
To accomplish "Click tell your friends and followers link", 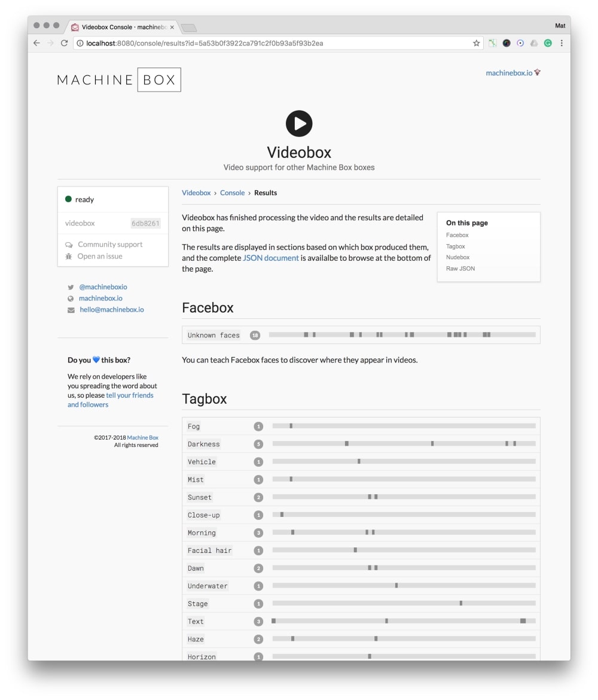I will coord(110,400).
